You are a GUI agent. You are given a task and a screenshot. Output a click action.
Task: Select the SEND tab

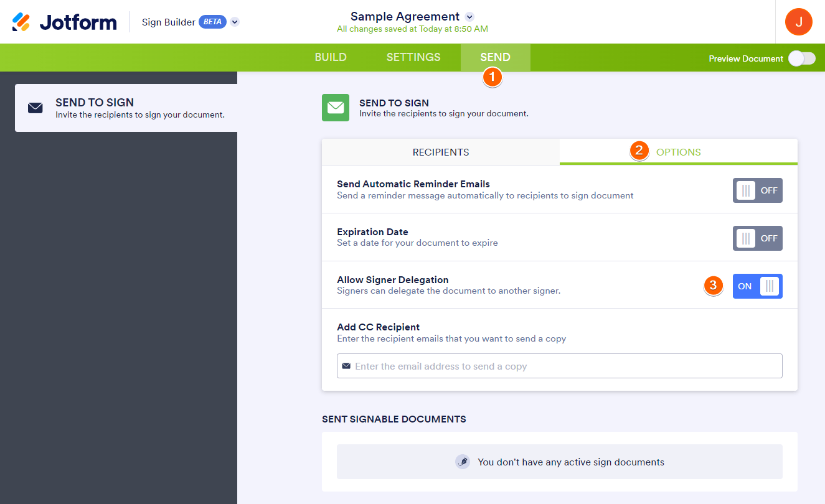click(495, 57)
